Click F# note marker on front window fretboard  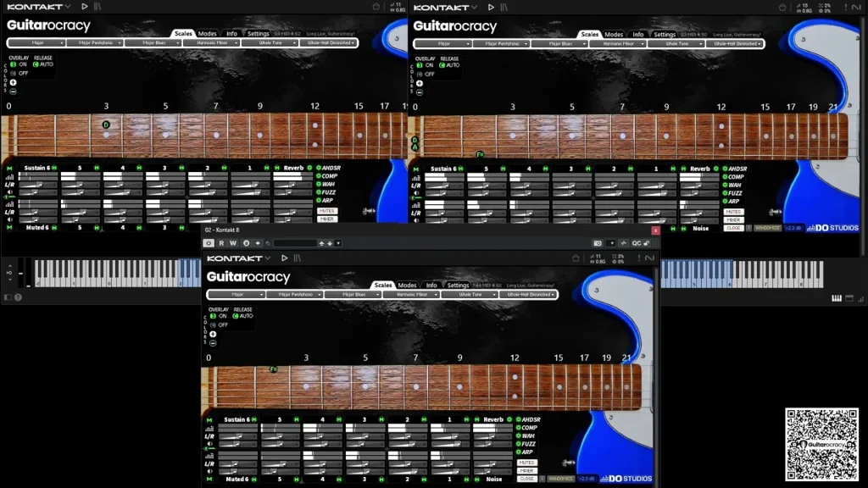click(x=273, y=369)
